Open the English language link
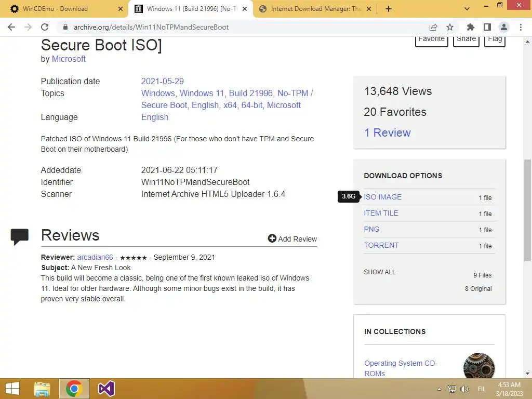Image resolution: width=532 pixels, height=399 pixels. pos(155,117)
